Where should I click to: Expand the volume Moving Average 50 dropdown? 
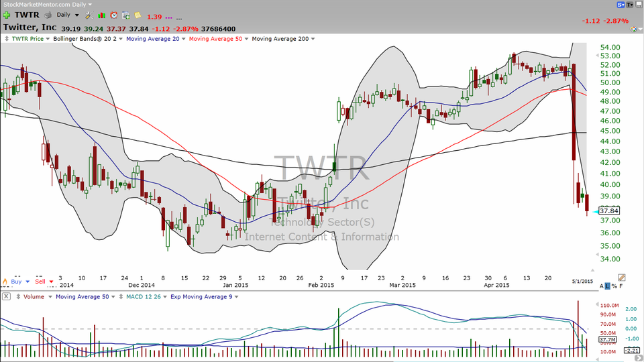pyautogui.click(x=113, y=297)
